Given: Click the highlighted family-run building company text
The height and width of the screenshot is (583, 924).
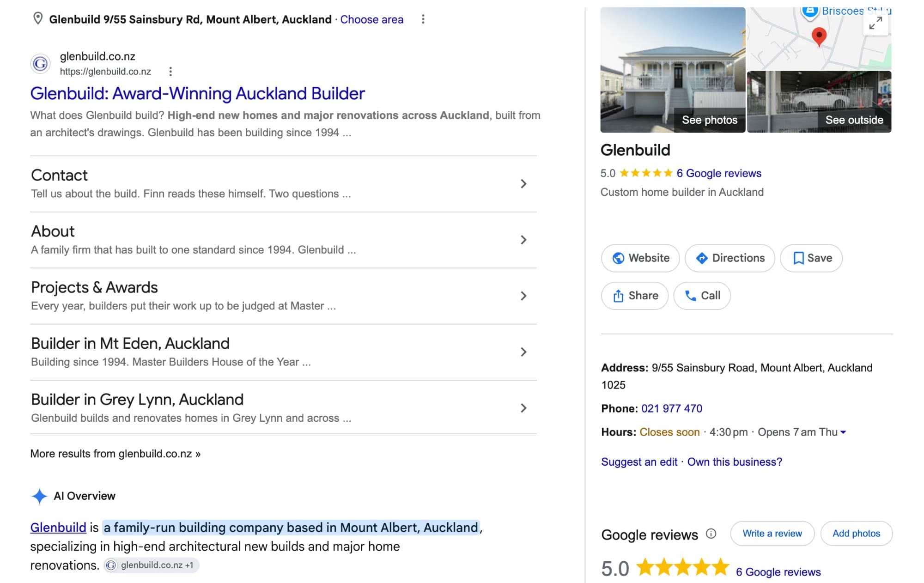Looking at the screenshot, I should (291, 528).
